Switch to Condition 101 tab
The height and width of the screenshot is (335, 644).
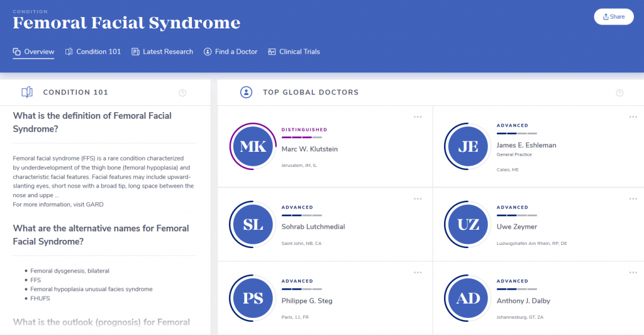pos(93,52)
